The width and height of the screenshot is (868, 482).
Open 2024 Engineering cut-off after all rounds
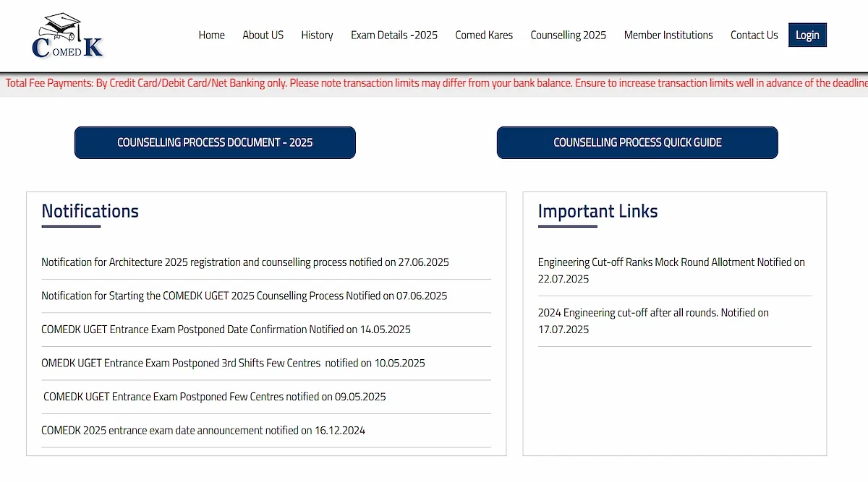pos(653,321)
